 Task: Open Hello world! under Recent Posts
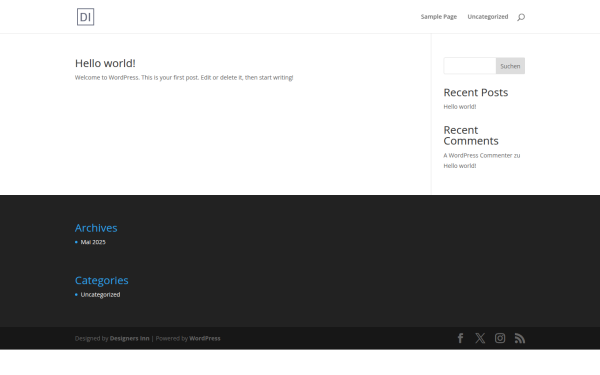pyautogui.click(x=460, y=107)
